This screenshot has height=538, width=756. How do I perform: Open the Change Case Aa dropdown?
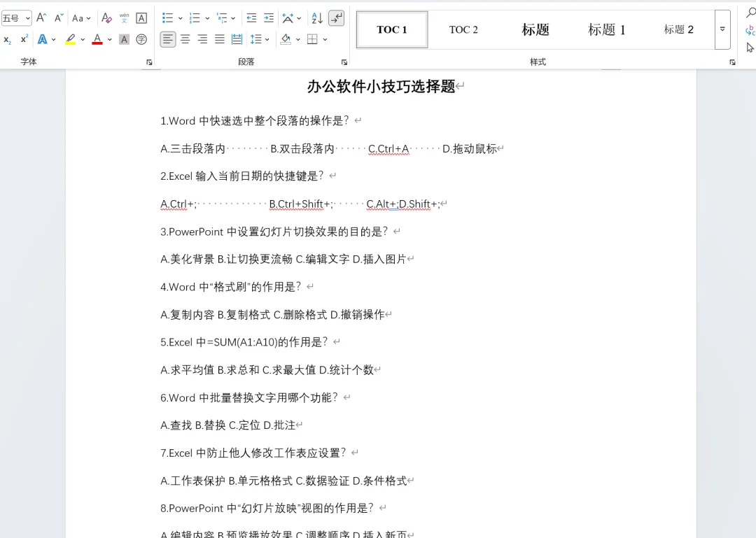click(x=81, y=18)
